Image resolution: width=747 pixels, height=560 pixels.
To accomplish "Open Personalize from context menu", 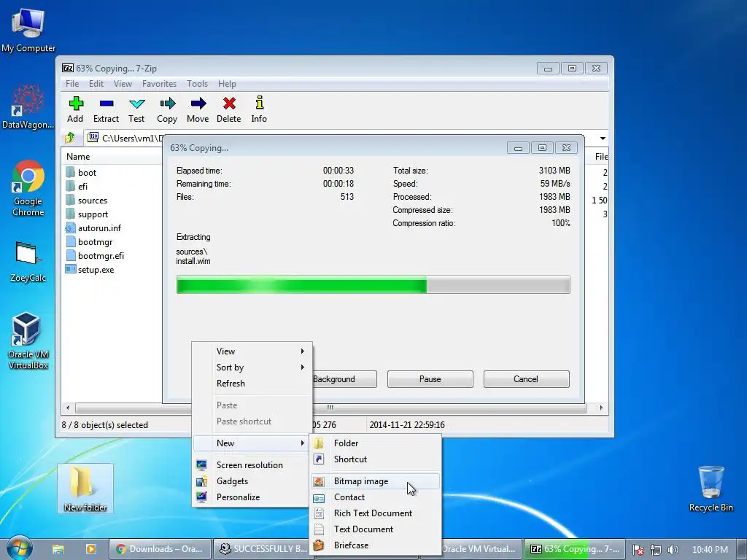I will click(252, 497).
